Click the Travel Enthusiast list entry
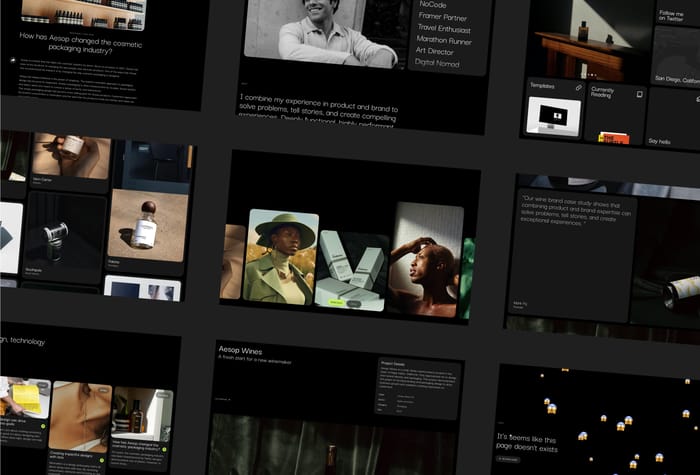The height and width of the screenshot is (475, 700). click(x=444, y=29)
